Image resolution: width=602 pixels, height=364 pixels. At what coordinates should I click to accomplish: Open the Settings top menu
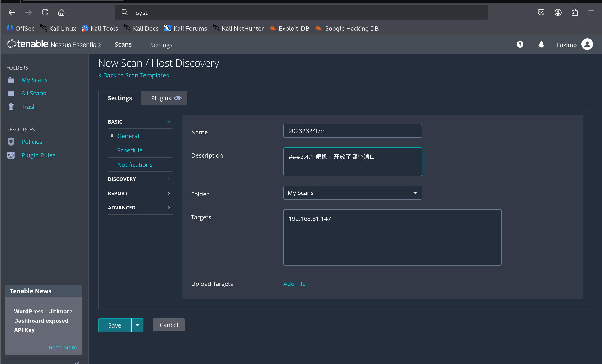[161, 45]
